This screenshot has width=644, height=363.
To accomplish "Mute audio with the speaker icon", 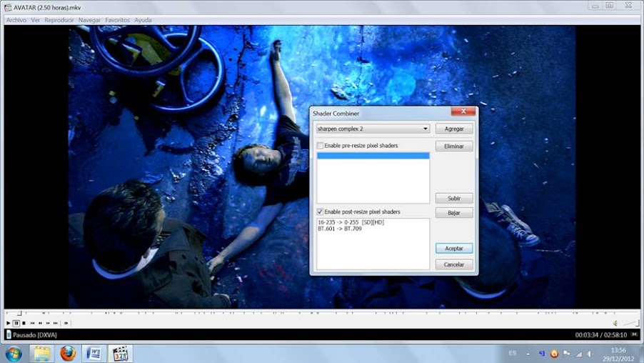I will click(x=615, y=323).
